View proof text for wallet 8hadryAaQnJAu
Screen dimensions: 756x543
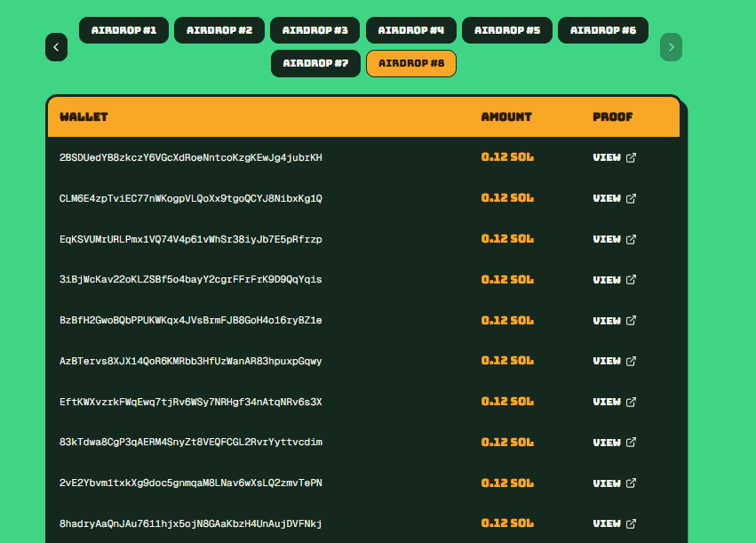[x=607, y=523]
